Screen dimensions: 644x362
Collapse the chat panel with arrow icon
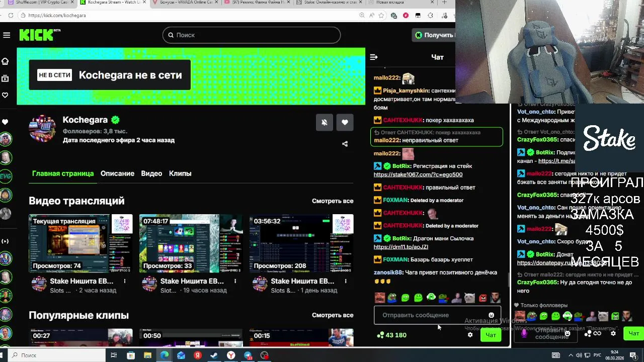click(x=373, y=57)
